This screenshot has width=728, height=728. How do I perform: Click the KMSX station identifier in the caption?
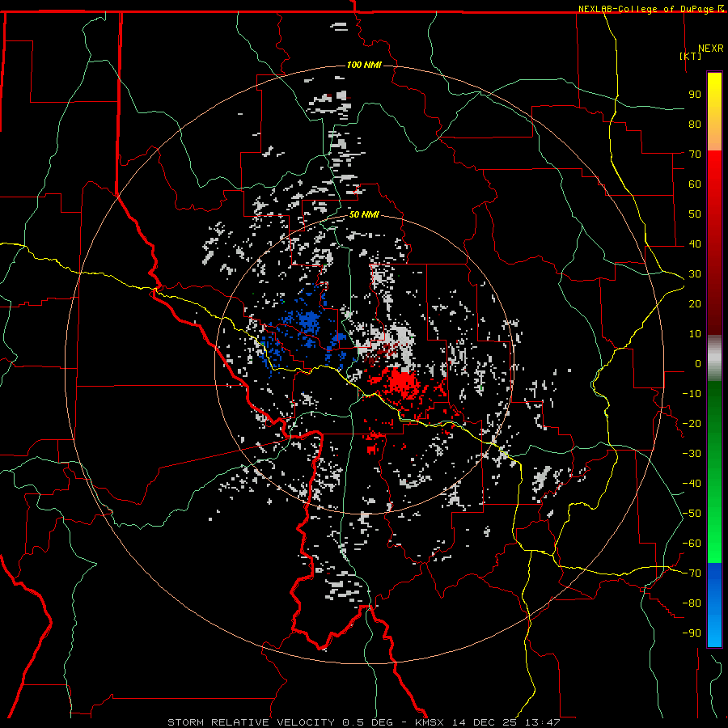pyautogui.click(x=430, y=722)
